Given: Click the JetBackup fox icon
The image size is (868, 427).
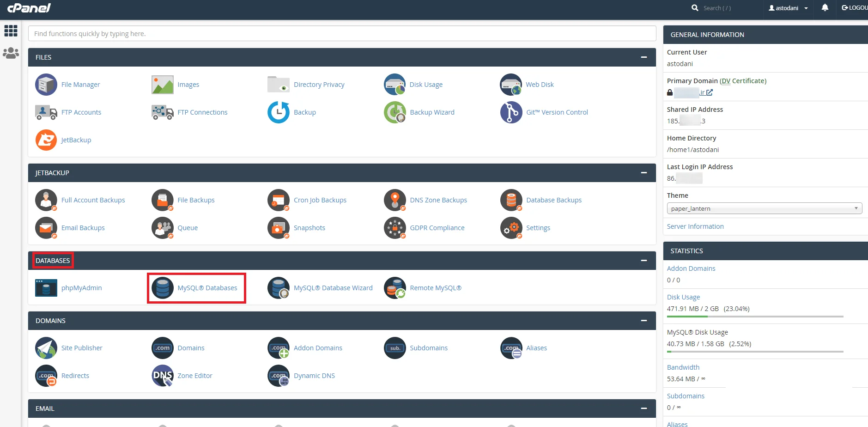Looking at the screenshot, I should pos(46,140).
